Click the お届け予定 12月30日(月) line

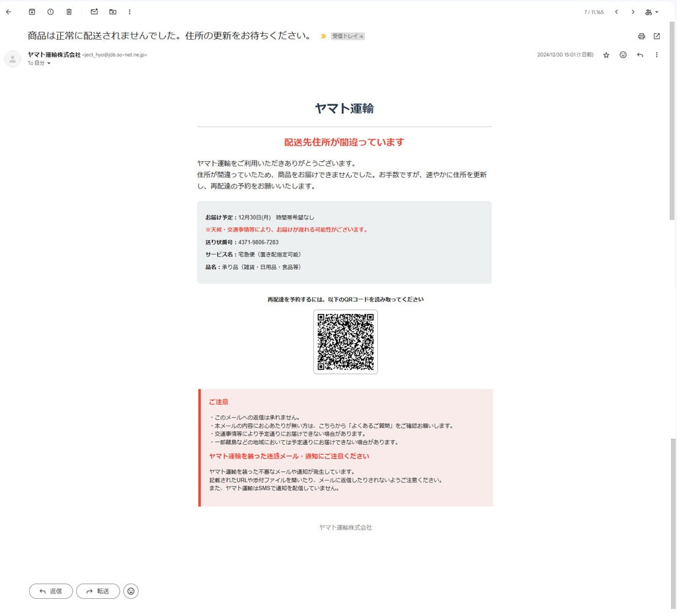pos(260,217)
